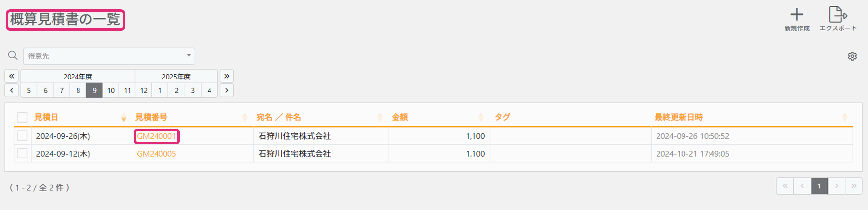Viewport: 868px width, 210px height.
Task: Click the エクスポート export icon
Action: [x=838, y=15]
